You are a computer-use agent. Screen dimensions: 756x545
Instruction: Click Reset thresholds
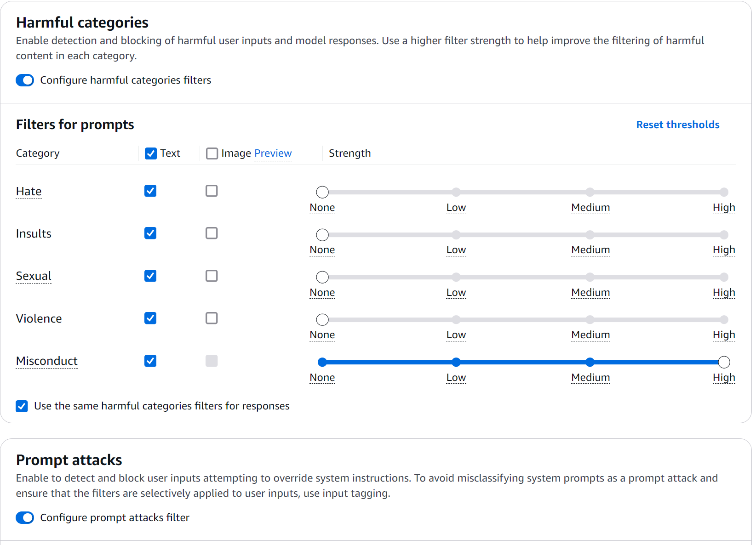[x=677, y=125]
